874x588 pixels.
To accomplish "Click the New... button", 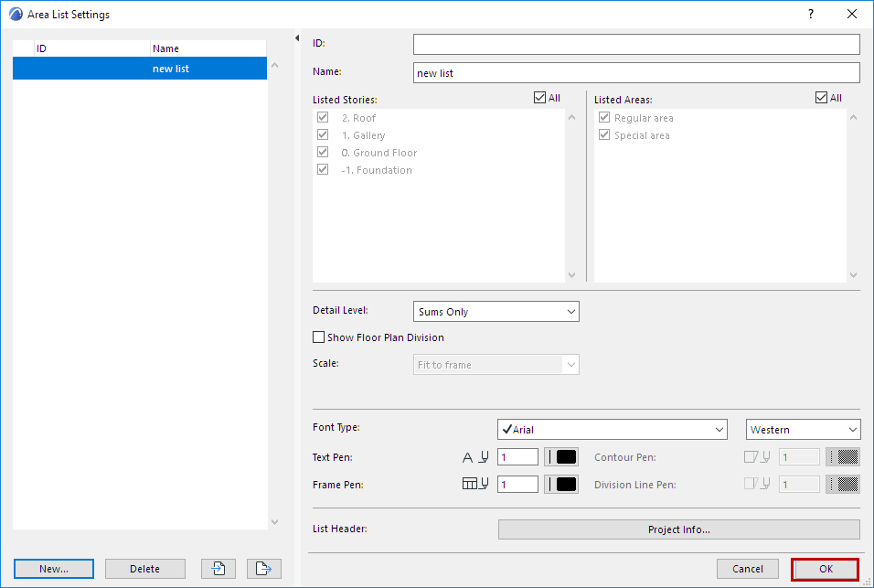I will pyautogui.click(x=54, y=569).
